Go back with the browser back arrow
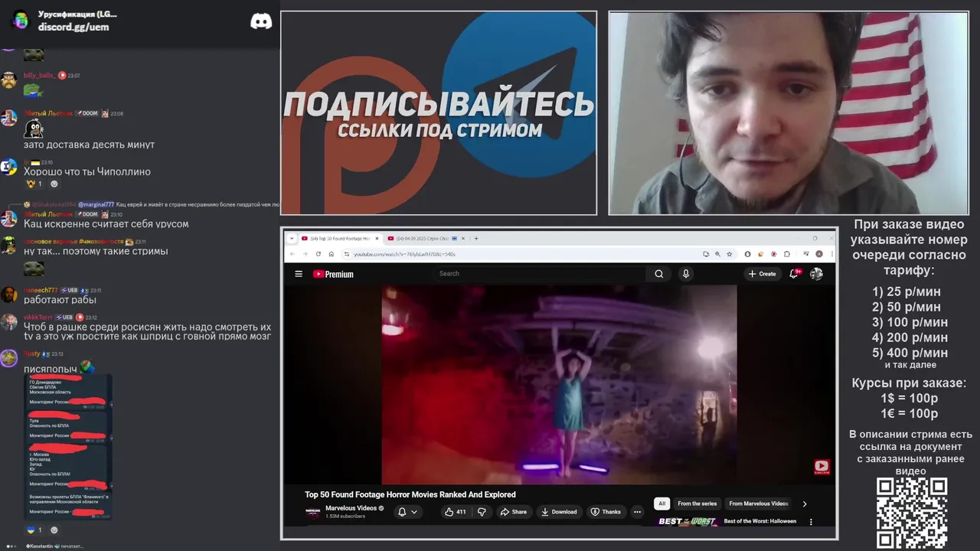This screenshot has width=980, height=551. (x=292, y=254)
